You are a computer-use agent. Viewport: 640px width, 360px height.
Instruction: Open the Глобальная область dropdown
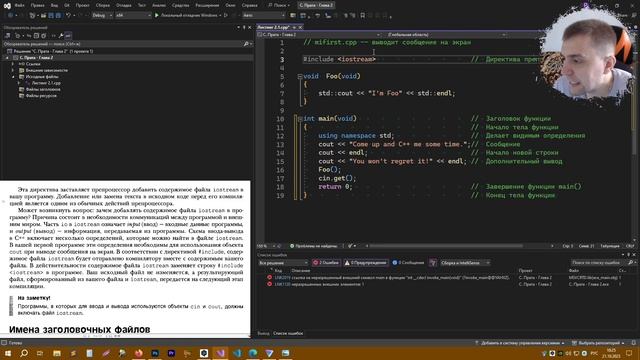(x=446, y=35)
